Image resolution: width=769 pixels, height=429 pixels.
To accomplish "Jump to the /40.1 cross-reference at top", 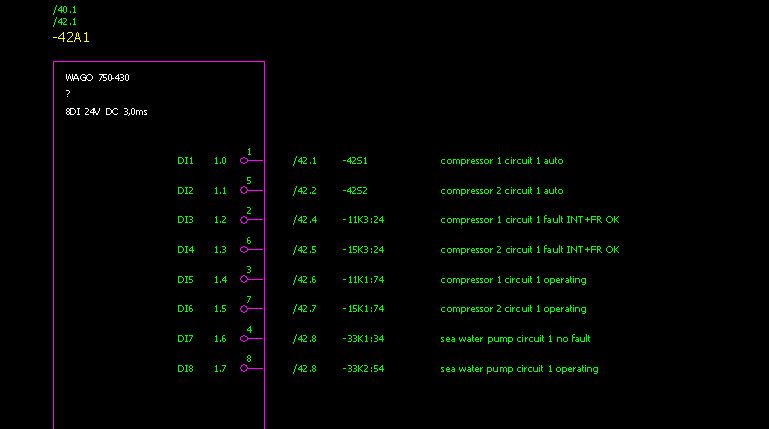I will 64,9.
